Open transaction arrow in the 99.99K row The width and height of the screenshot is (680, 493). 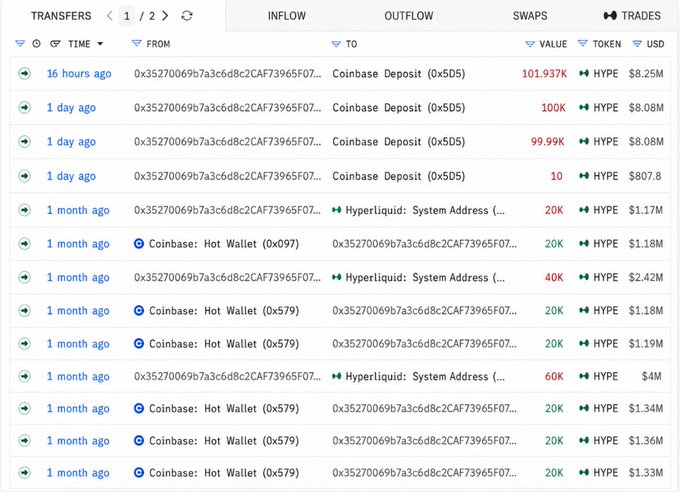click(25, 141)
